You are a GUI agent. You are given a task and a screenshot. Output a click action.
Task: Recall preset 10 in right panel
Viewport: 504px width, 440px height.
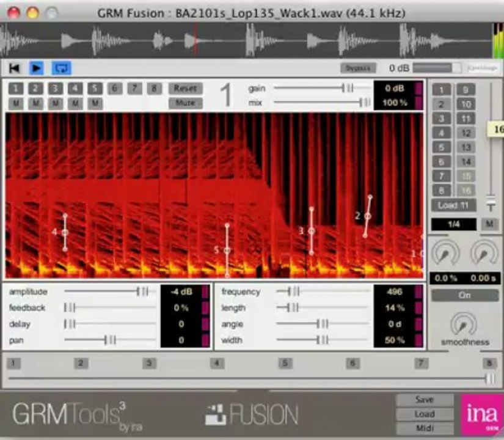tap(466, 105)
